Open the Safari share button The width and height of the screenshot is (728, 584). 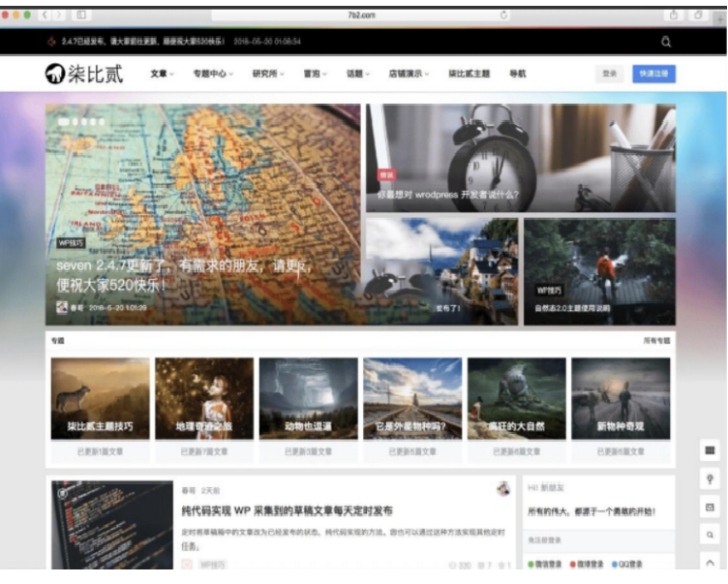click(673, 15)
